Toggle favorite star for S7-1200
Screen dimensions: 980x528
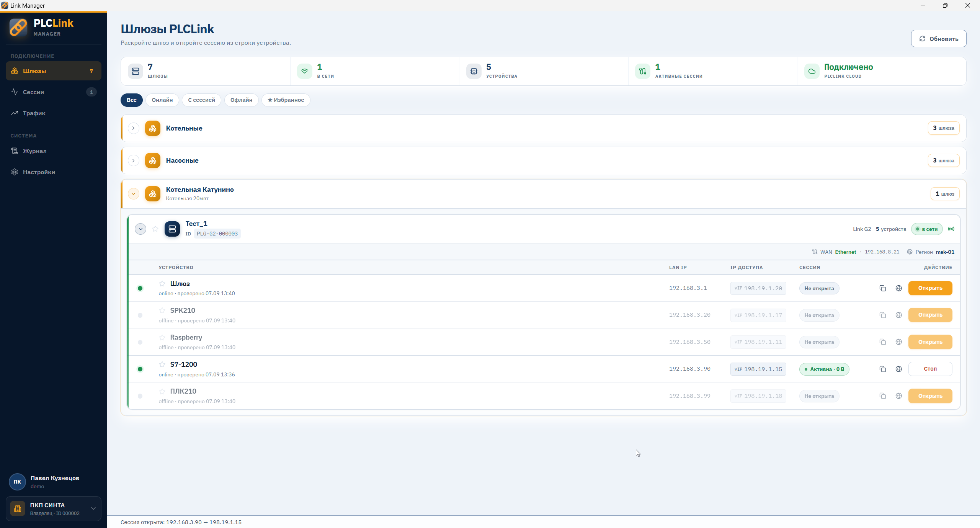tap(162, 365)
